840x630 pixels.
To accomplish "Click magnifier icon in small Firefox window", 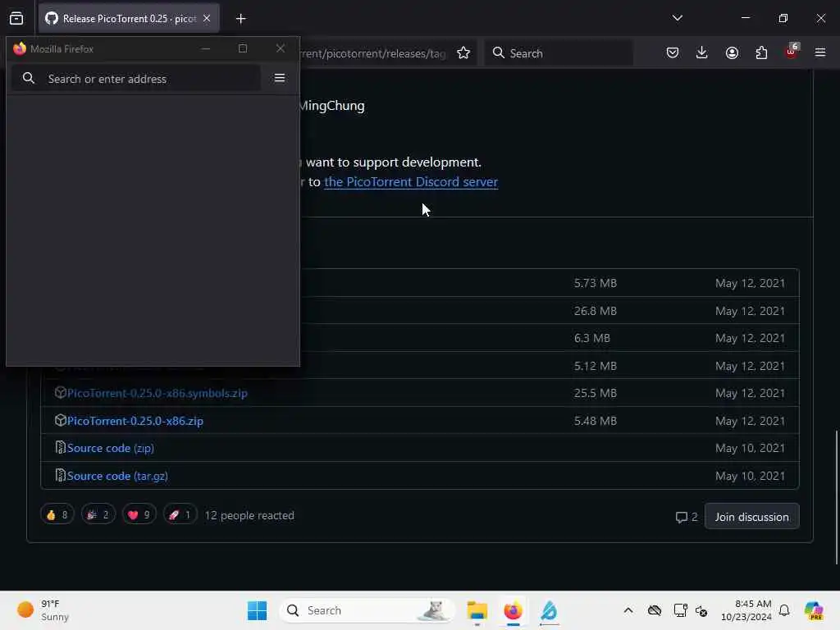I will pyautogui.click(x=29, y=78).
